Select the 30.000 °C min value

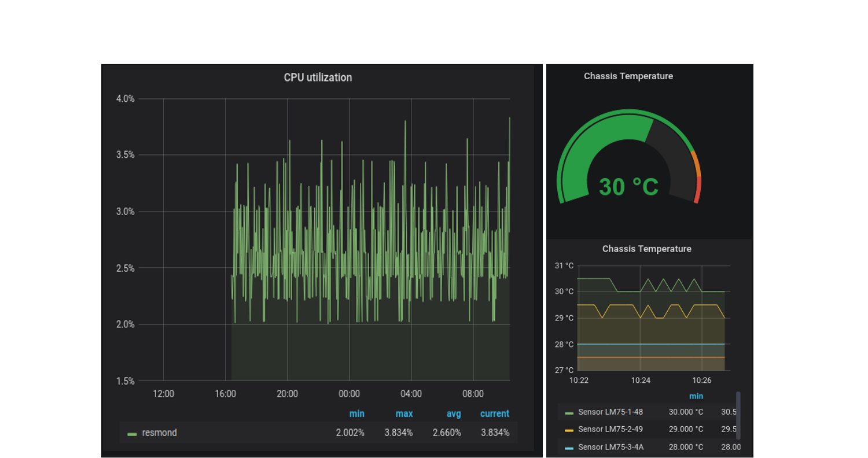coord(686,412)
